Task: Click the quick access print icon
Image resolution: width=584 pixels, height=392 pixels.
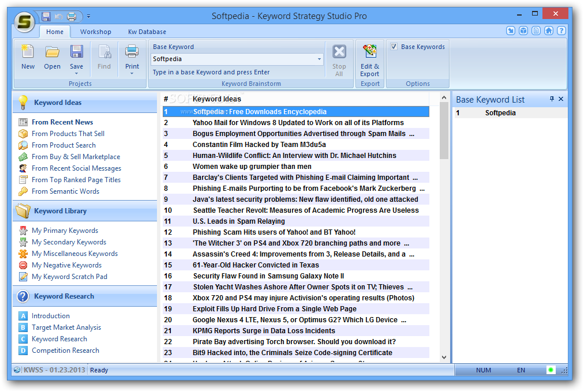Action: coord(72,16)
